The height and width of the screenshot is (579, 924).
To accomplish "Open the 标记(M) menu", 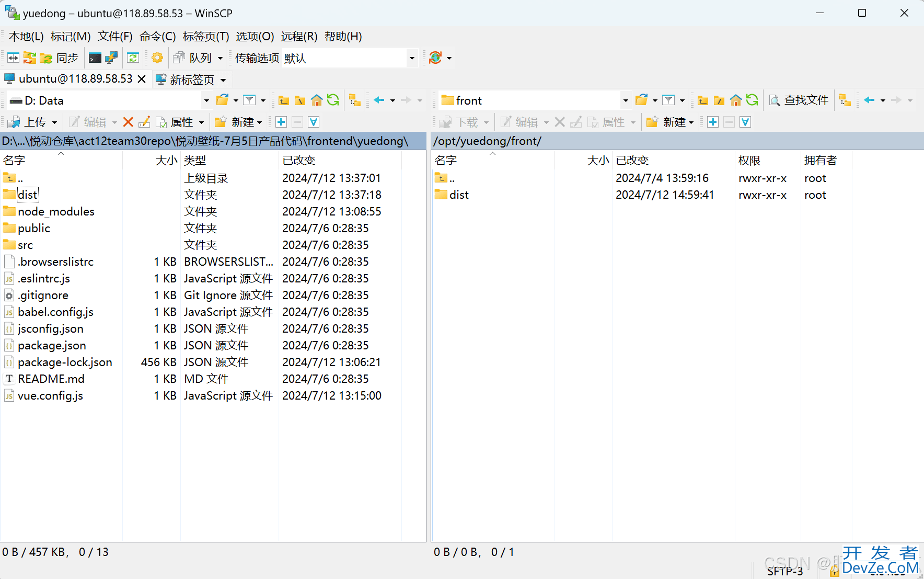I will [x=71, y=36].
